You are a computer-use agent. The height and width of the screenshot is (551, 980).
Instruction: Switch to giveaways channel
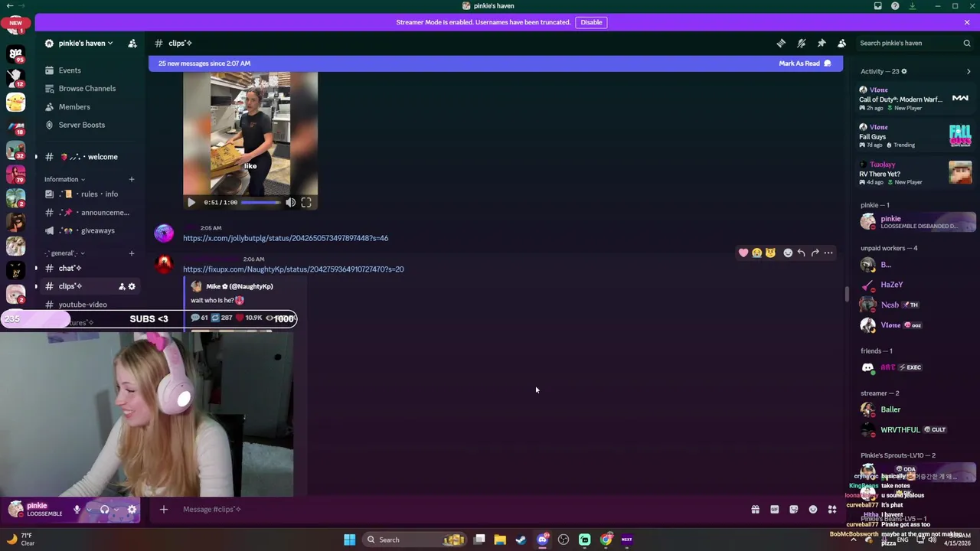[90, 230]
